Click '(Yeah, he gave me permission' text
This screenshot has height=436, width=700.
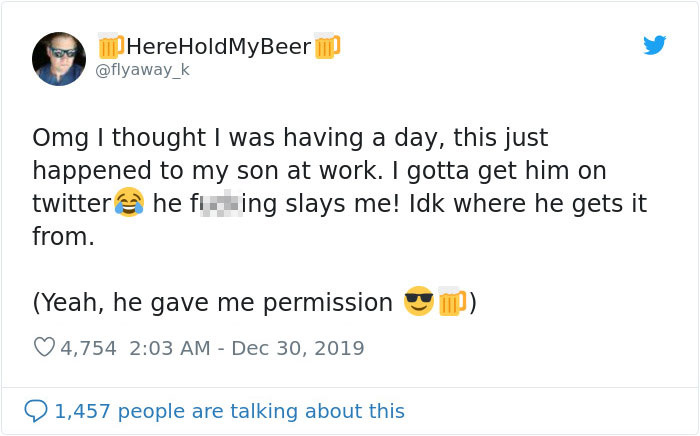point(213,302)
